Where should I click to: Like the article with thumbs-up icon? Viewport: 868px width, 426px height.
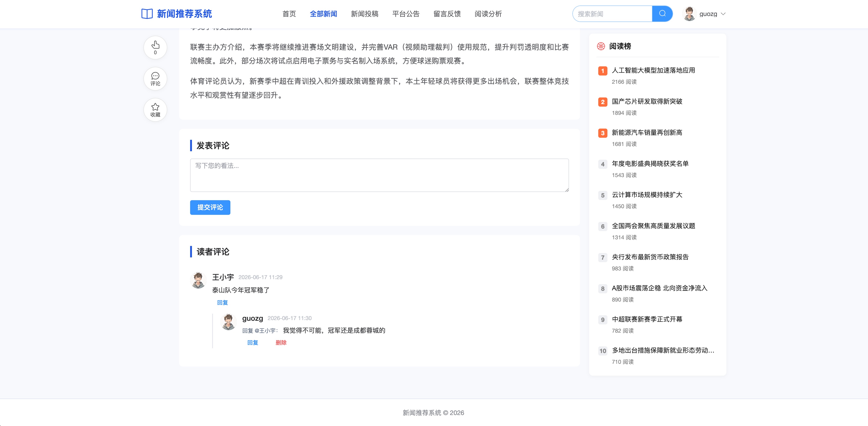155,48
